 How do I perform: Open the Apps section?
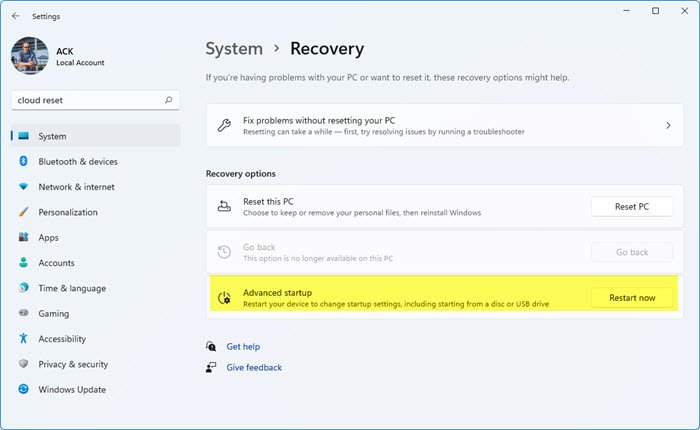tap(48, 238)
